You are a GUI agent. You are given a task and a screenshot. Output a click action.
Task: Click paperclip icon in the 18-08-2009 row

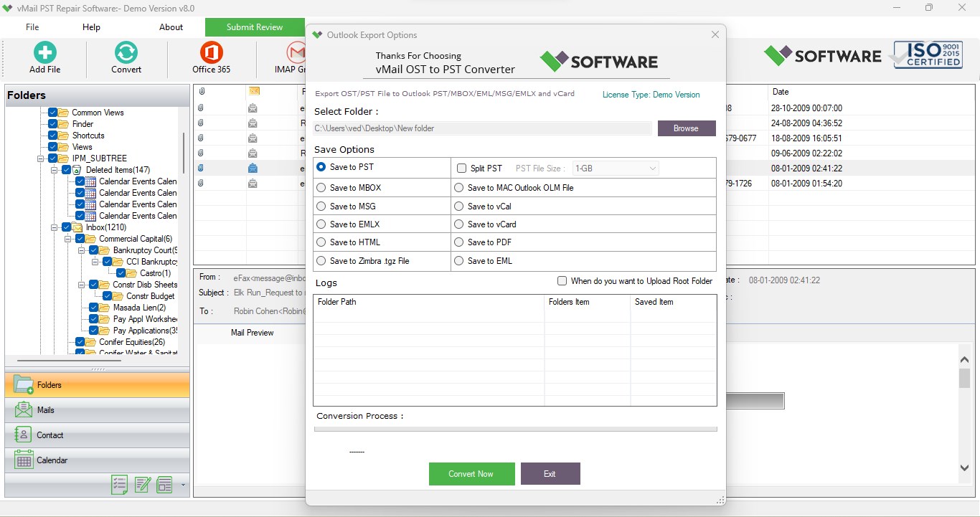(x=201, y=138)
